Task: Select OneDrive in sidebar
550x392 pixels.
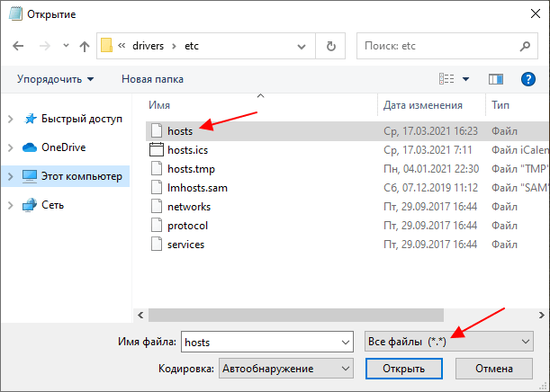Action: tap(64, 147)
